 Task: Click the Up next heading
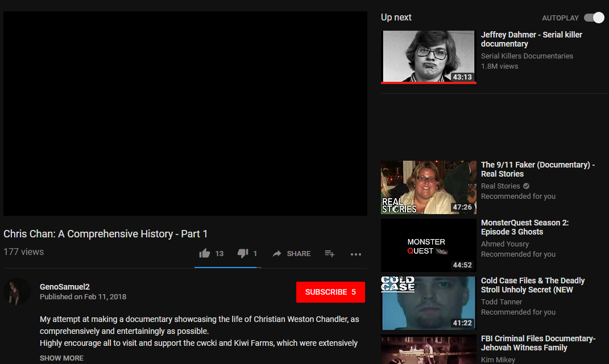(396, 18)
